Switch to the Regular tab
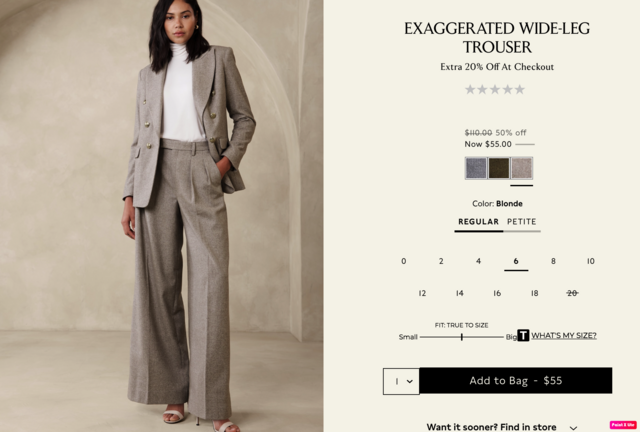Screen dimensions: 640x432 [x=478, y=222]
